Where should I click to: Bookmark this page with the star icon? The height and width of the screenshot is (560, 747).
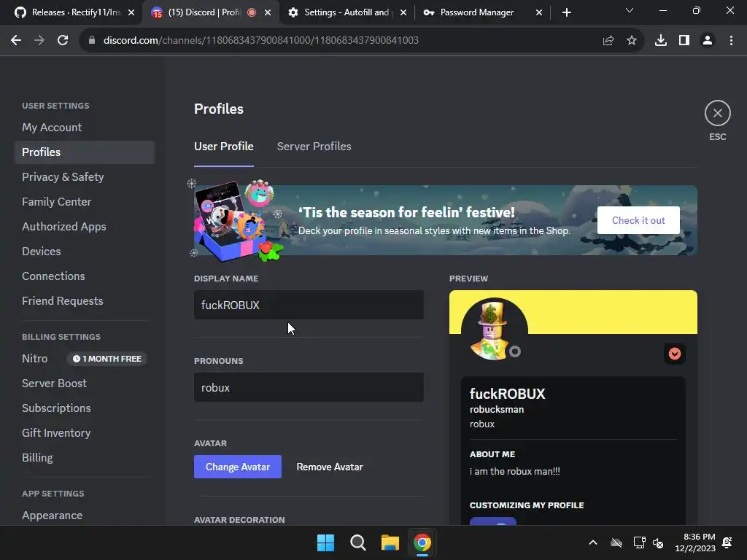(x=632, y=41)
